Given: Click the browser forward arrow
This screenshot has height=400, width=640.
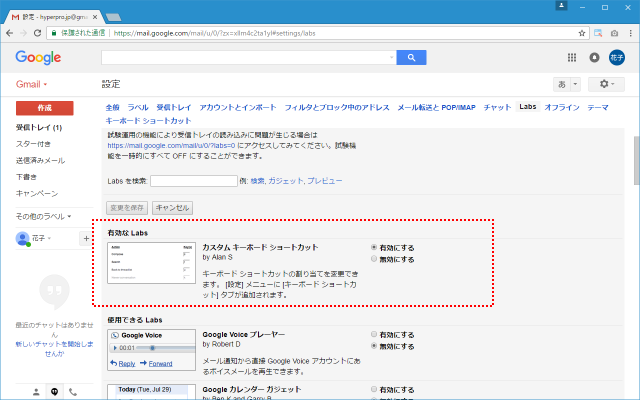Looking at the screenshot, I should 23,33.
